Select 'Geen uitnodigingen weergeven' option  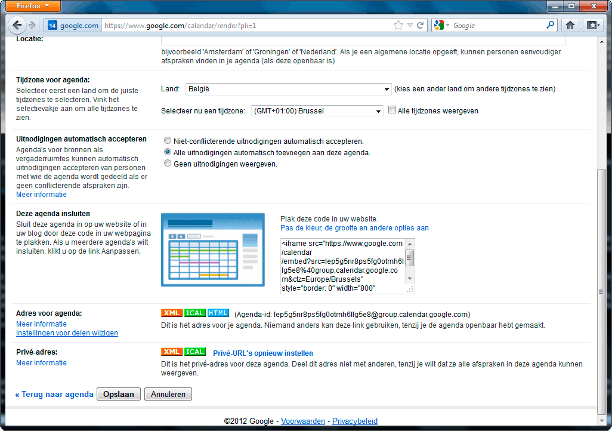[167, 163]
